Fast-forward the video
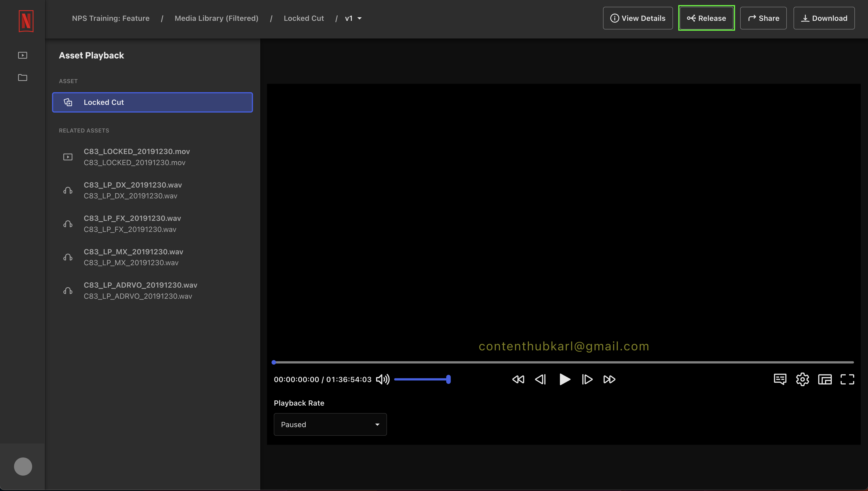868x491 pixels. click(x=609, y=379)
